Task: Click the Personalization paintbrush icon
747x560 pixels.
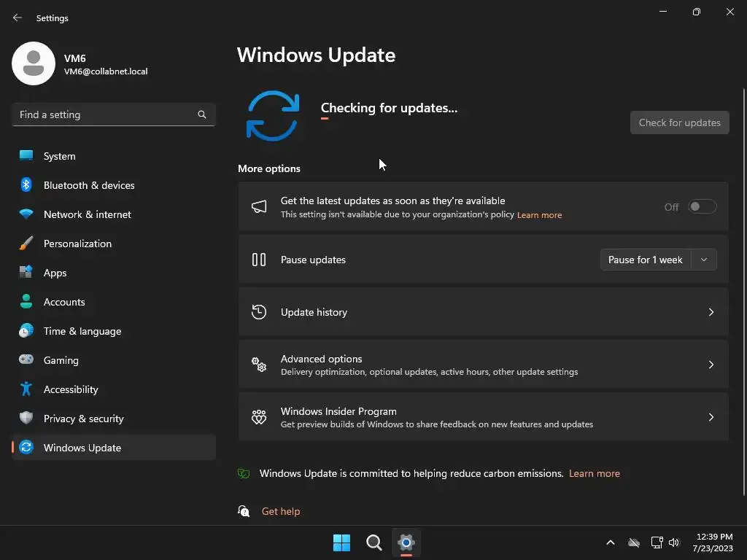Action: pos(26,244)
